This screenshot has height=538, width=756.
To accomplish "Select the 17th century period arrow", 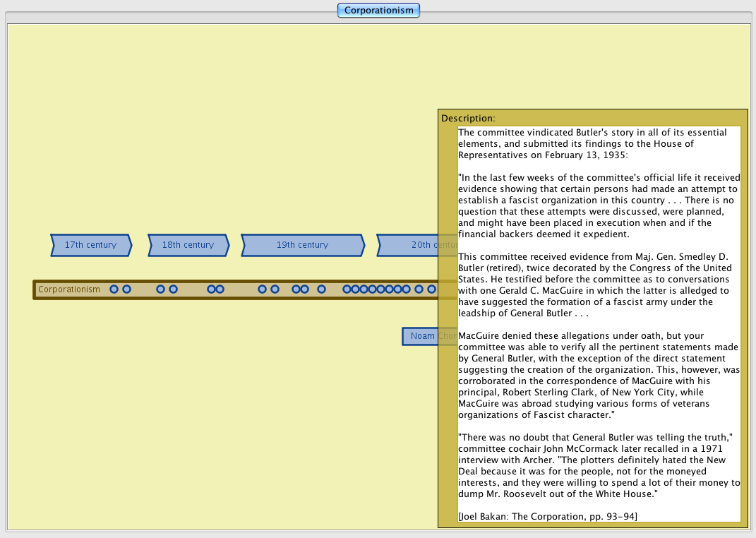I will coord(90,245).
